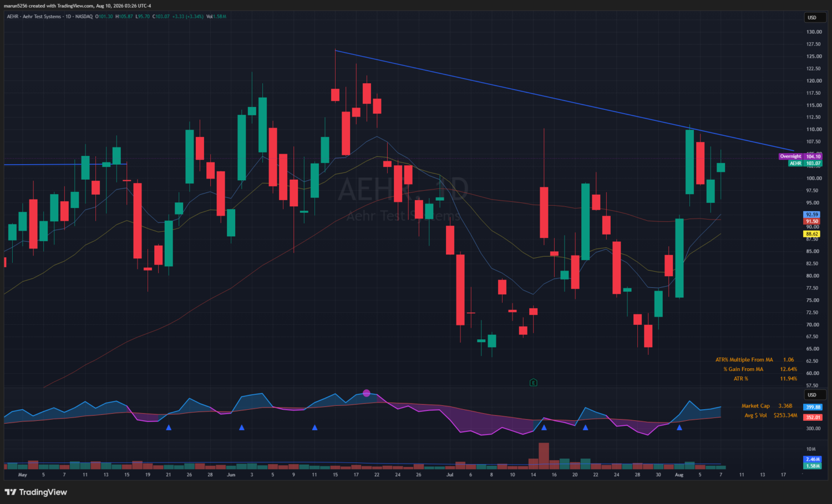This screenshot has height=504, width=832.
Task: Click the blue triangle marker near Jun 2
Action: (242, 427)
